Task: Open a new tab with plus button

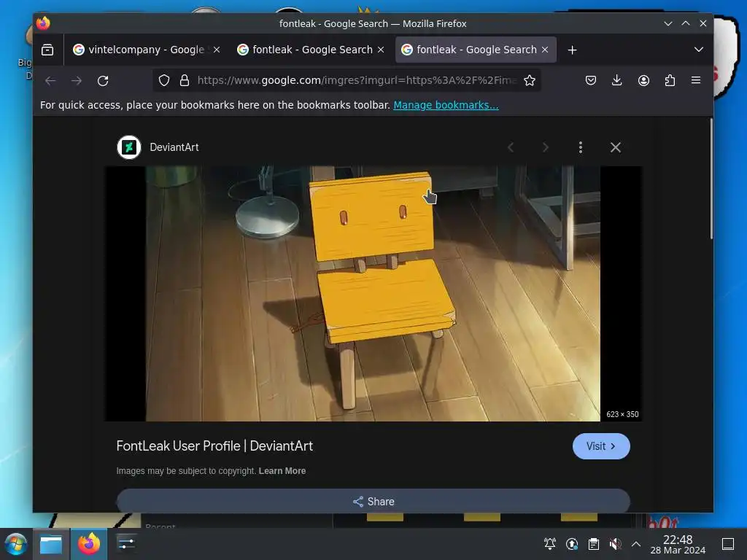Action: (x=572, y=50)
